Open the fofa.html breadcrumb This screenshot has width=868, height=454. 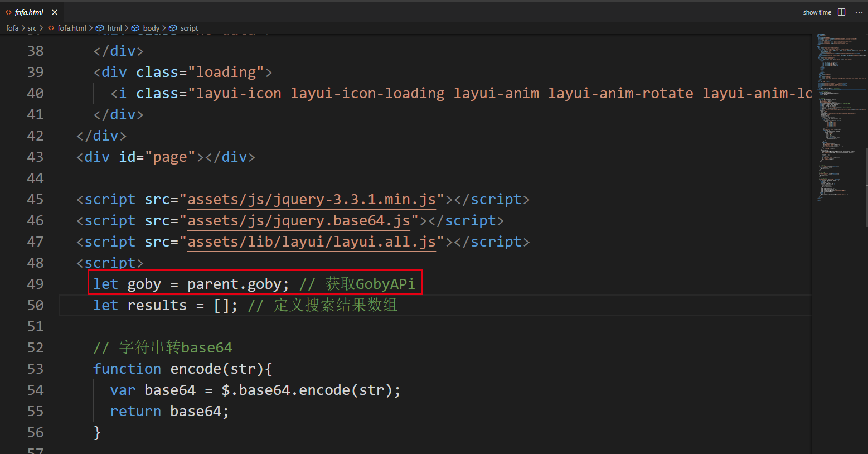72,28
